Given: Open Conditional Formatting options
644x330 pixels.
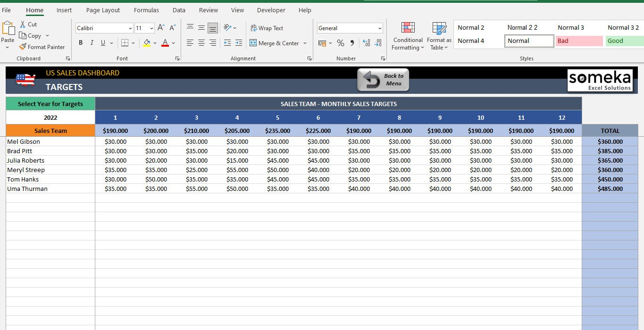Looking at the screenshot, I should click(x=407, y=35).
